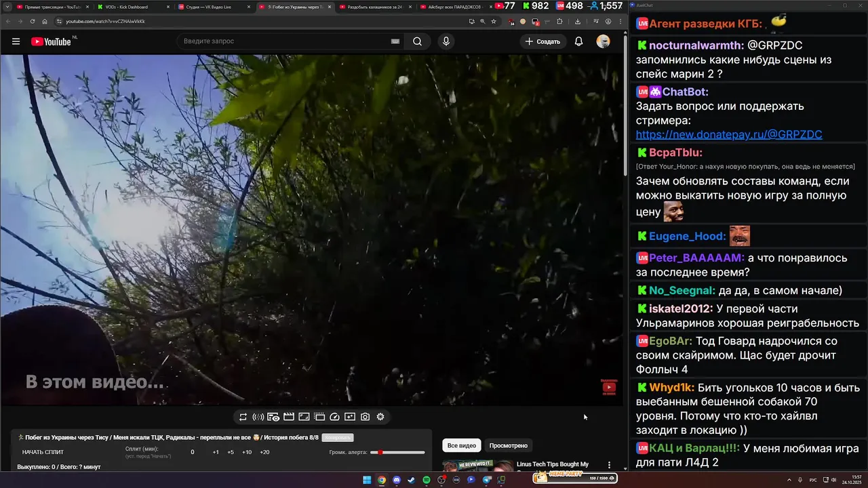This screenshot has width=868, height=488.
Task: Switch the РУС keyboard language indicator
Action: pos(813,480)
